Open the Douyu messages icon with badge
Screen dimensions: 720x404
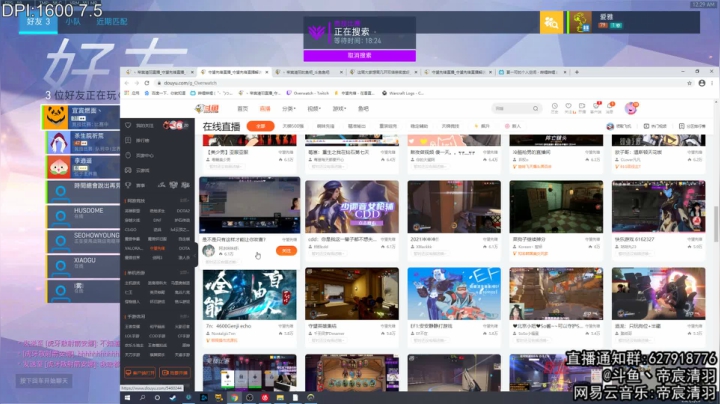(610, 107)
